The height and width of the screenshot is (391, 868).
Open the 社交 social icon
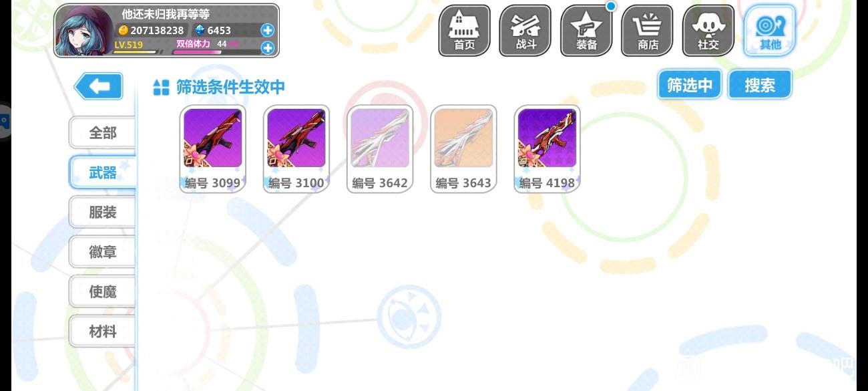(708, 31)
